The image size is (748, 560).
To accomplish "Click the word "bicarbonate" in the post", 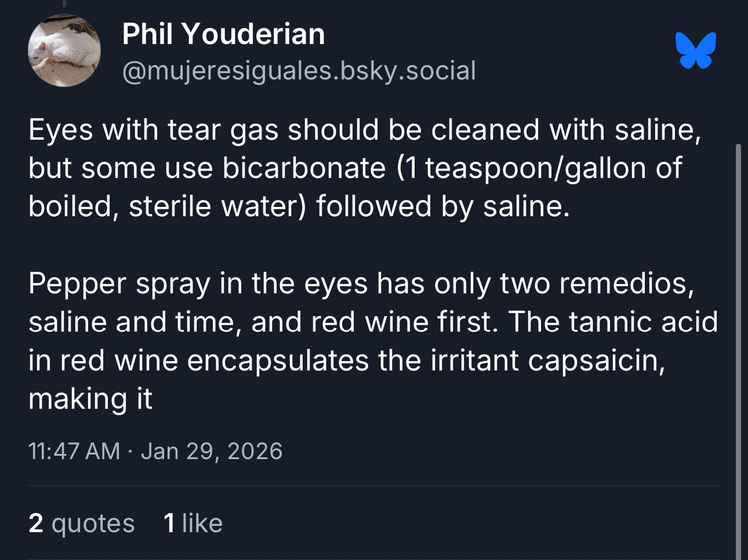I will point(304,168).
